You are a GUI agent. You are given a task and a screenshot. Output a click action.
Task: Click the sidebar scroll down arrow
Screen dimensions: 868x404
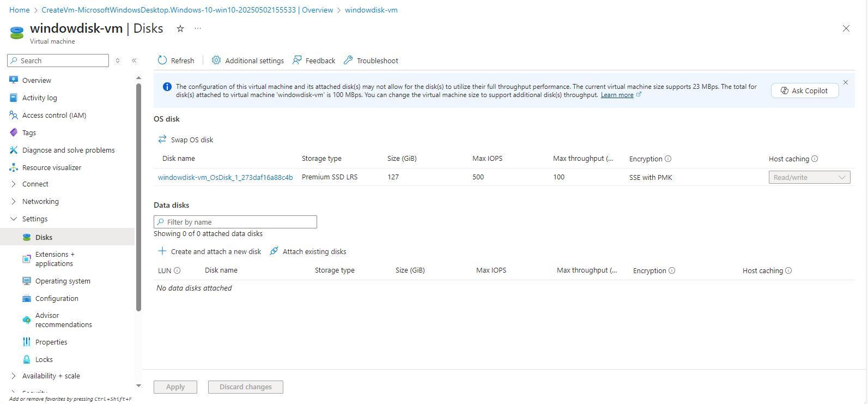tap(138, 386)
